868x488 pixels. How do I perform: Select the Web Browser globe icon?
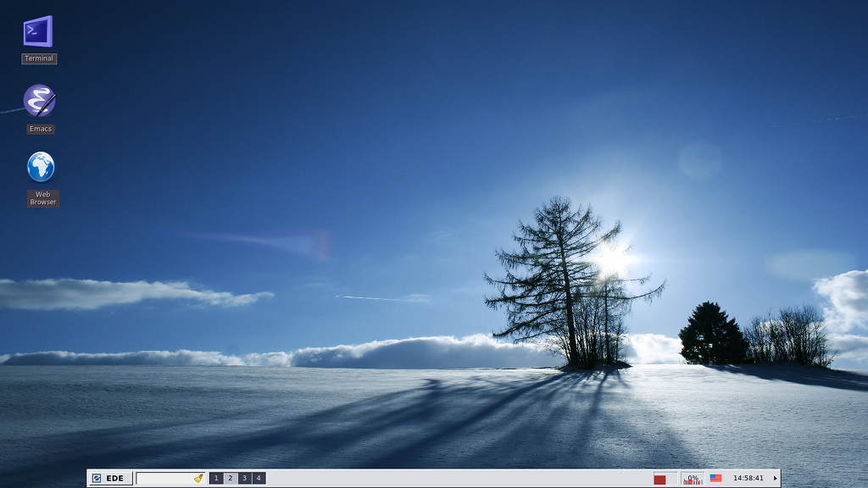41,167
